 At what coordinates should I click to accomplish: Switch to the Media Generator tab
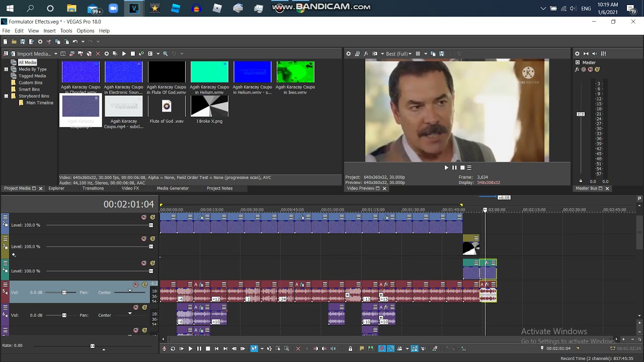(173, 188)
